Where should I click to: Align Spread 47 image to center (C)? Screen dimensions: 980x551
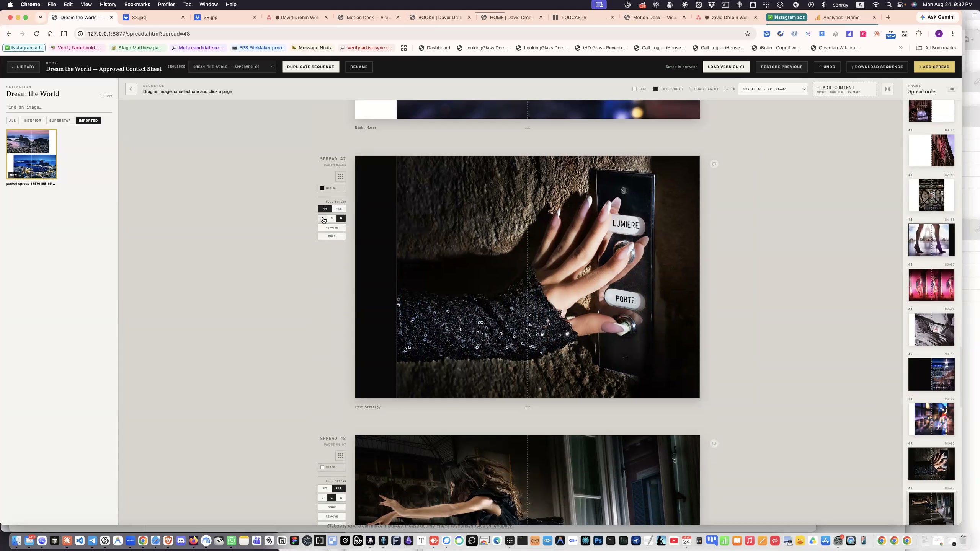(x=332, y=218)
